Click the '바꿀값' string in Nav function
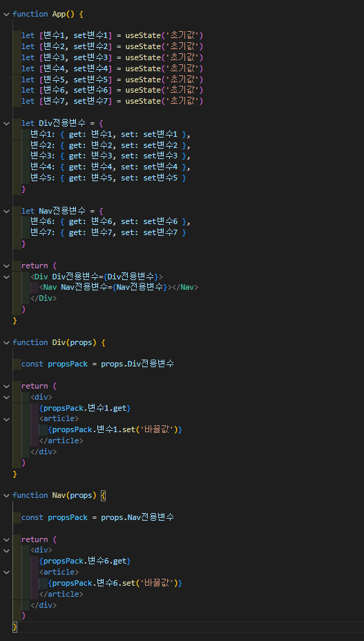This screenshot has width=364, height=641. point(157,583)
